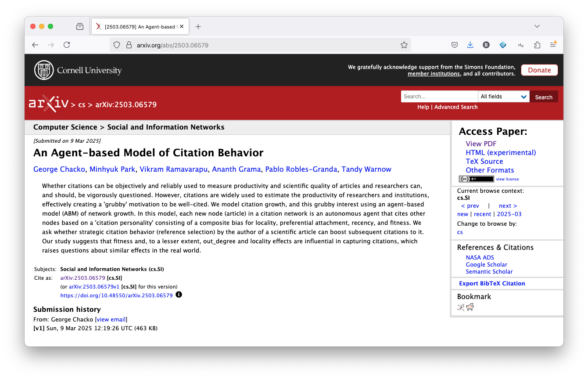Click the extension icon left of puzzle piece

[x=521, y=45]
